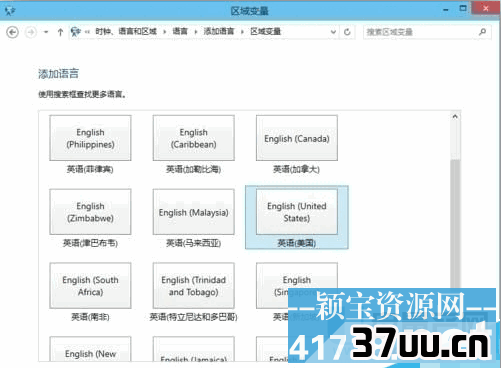Choose English (Canada) language tile
501x368 pixels.
pyautogui.click(x=297, y=138)
